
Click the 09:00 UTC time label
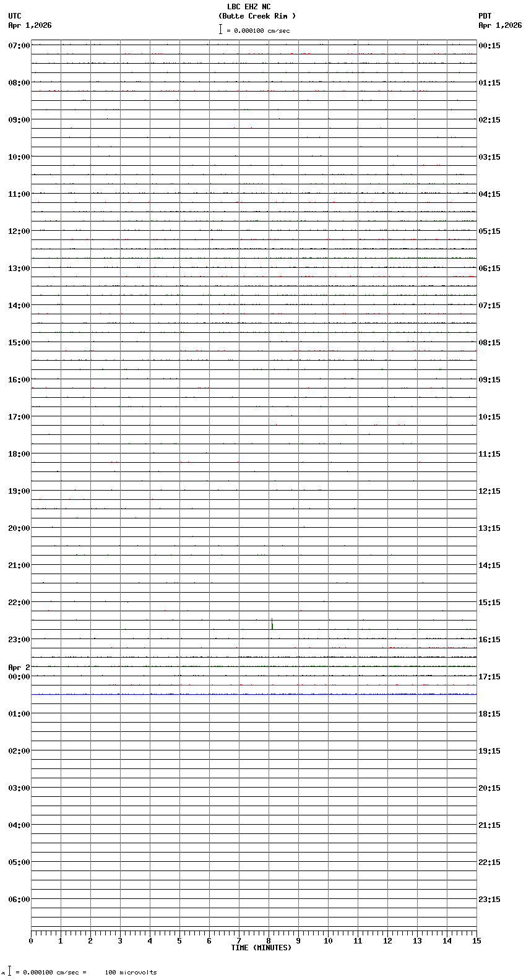tap(19, 120)
